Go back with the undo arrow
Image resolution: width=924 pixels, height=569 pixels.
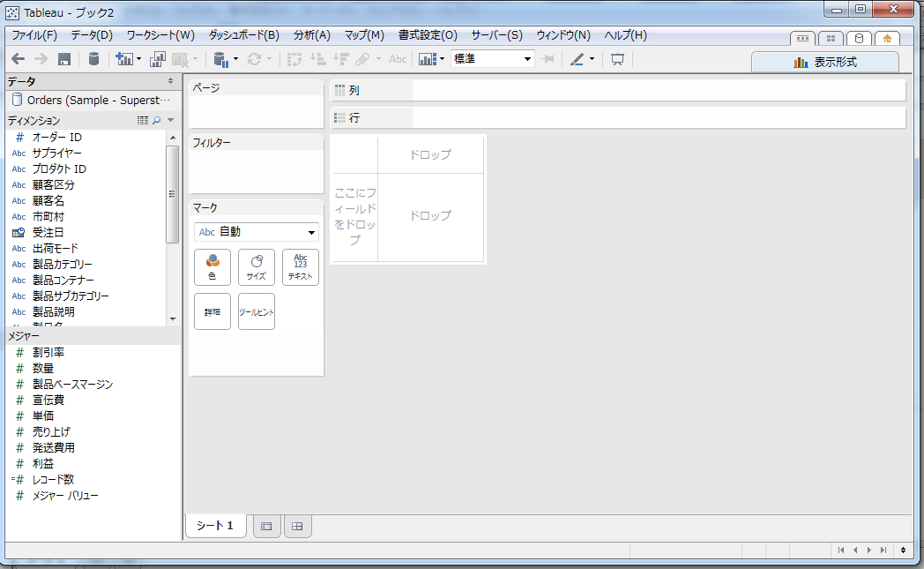point(19,59)
